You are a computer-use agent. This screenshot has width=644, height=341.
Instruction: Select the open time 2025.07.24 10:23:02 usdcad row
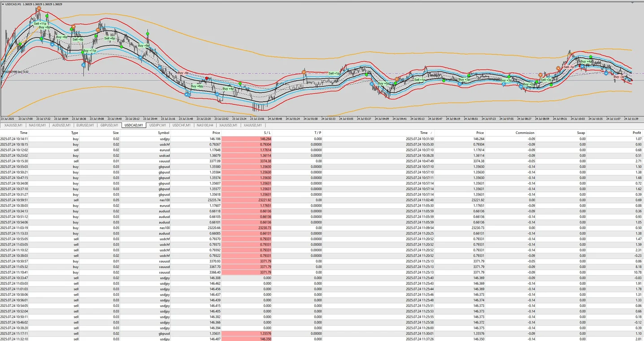click(x=14, y=155)
